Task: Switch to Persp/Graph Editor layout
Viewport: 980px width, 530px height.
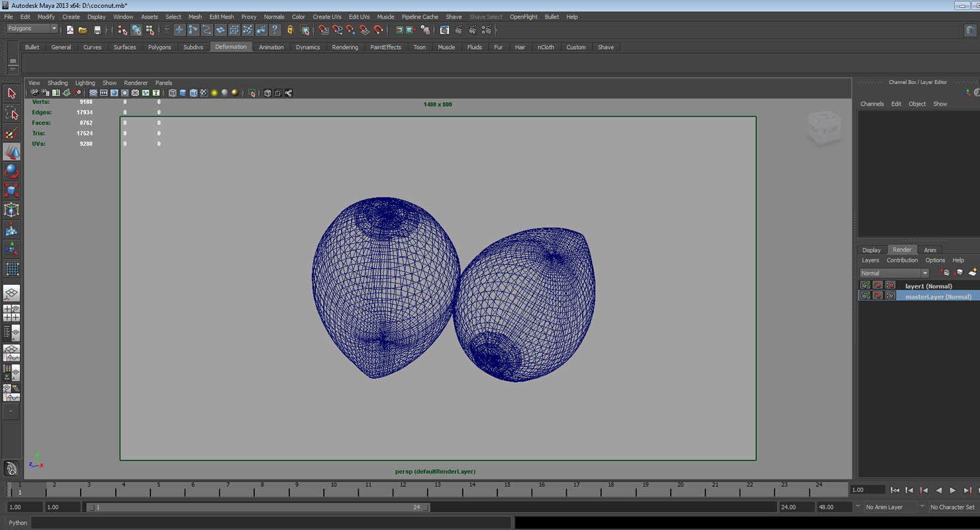Action: pyautogui.click(x=11, y=352)
